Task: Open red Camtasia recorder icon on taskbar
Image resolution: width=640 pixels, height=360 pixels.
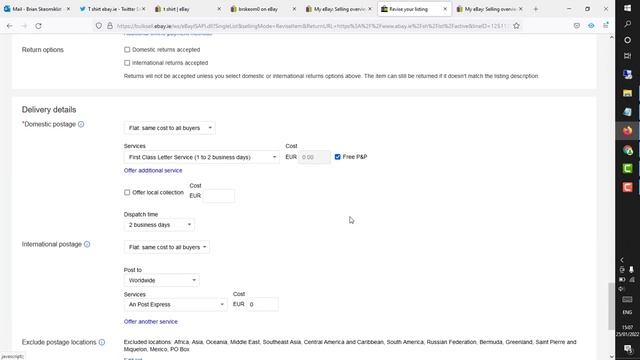Action: [x=627, y=187]
